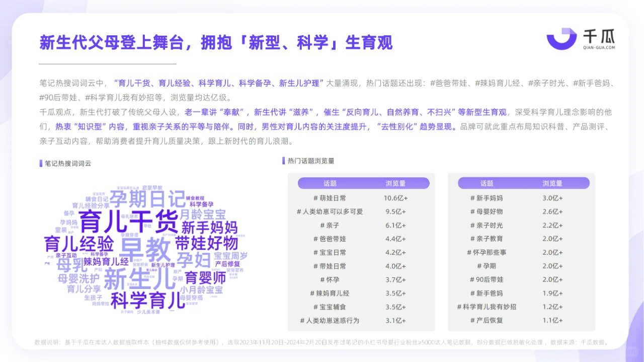Click the # 人类幼崽迷惑行为 topic

[x=330, y=320]
